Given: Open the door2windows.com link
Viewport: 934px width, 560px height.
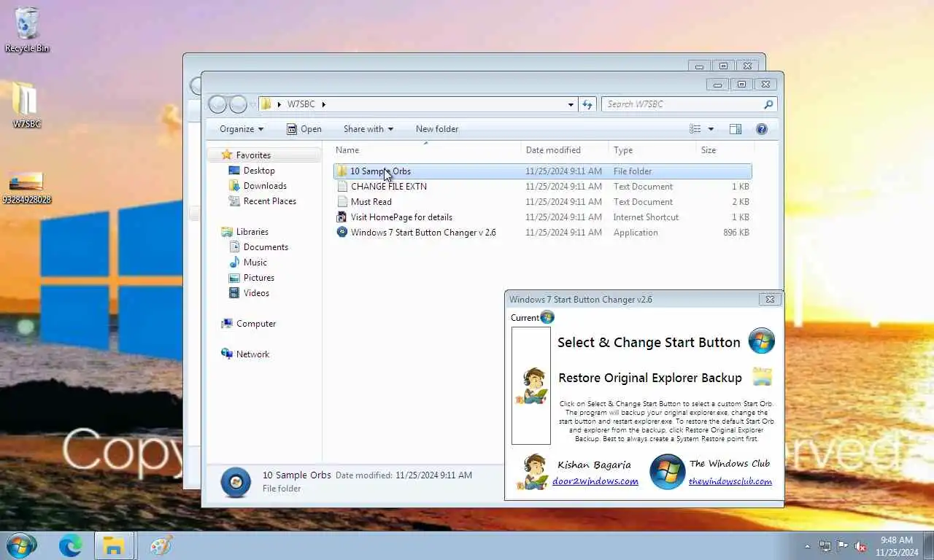Looking at the screenshot, I should coord(595,481).
